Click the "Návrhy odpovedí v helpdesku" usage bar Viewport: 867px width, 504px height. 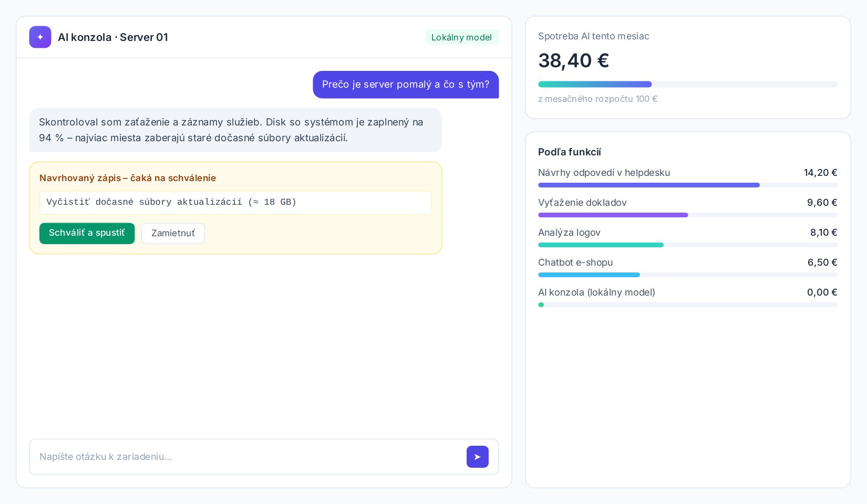[x=688, y=185]
